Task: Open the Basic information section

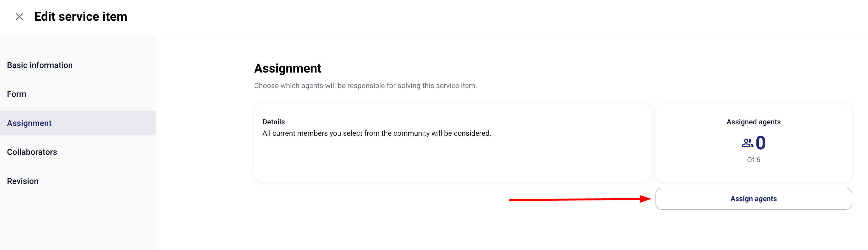Action: pyautogui.click(x=40, y=65)
